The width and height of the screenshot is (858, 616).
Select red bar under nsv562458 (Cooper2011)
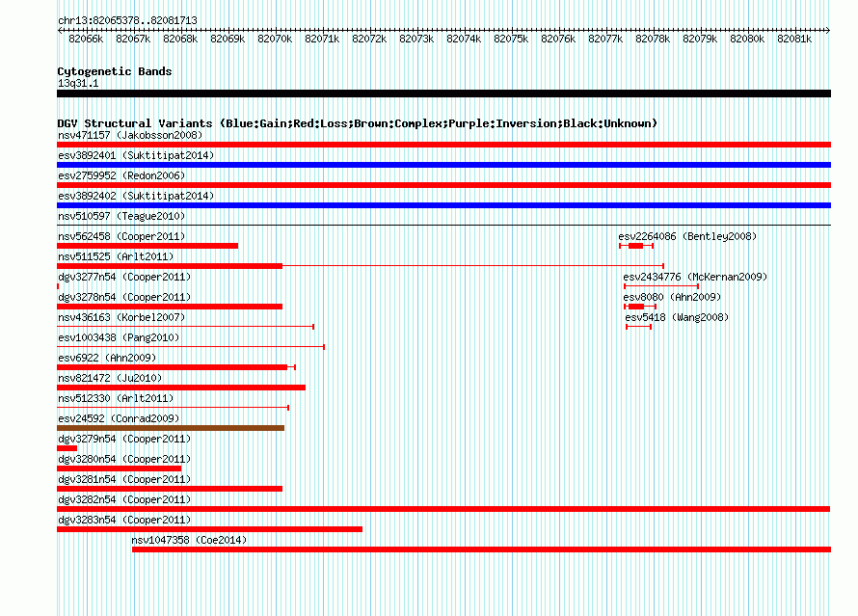pos(147,246)
